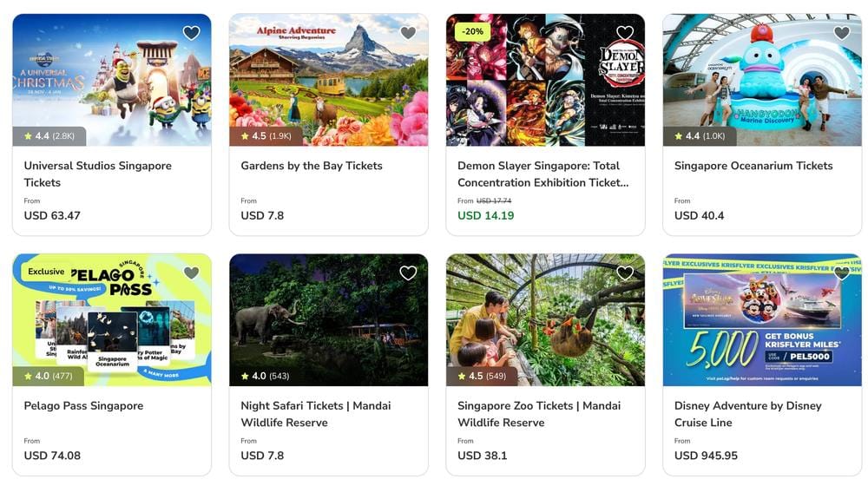Click the -20% discount badge
Screen dimensions: 868x486
pyautogui.click(x=472, y=31)
